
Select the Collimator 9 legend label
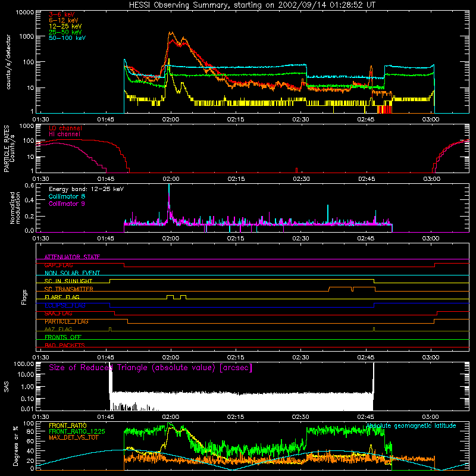67,203
